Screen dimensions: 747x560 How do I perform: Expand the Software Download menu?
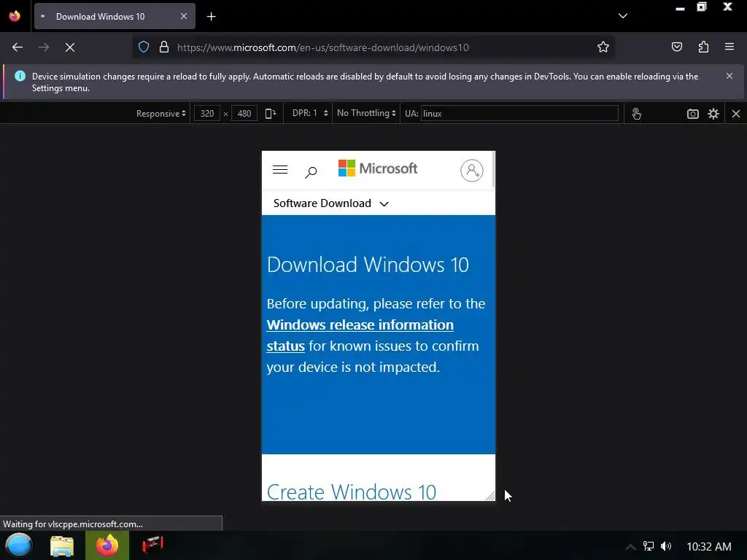(330, 203)
